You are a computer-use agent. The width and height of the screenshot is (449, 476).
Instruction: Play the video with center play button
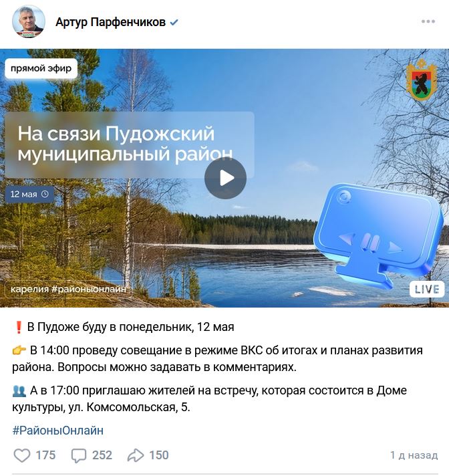click(x=225, y=178)
